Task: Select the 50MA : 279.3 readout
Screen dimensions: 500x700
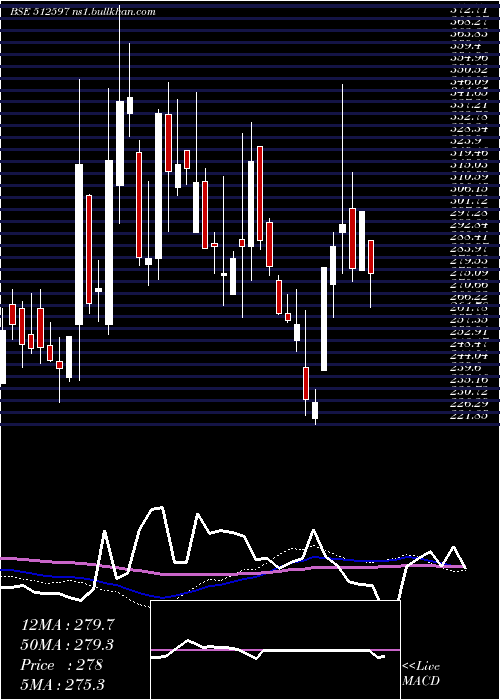Action: click(x=67, y=645)
